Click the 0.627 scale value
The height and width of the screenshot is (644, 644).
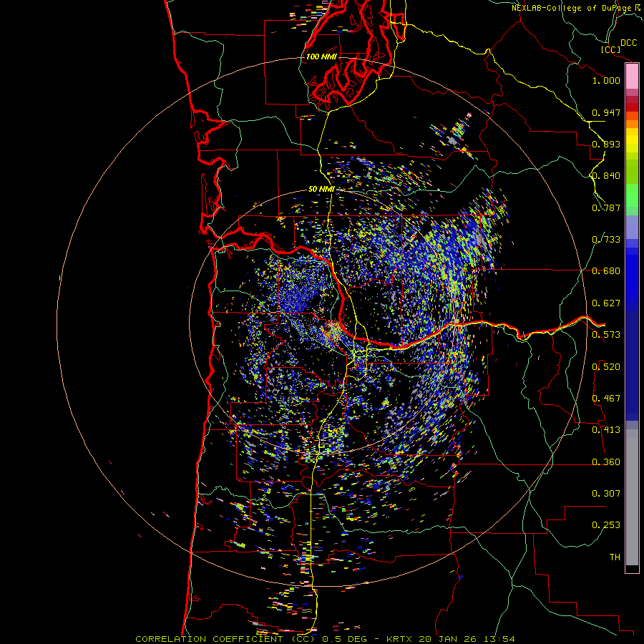coord(606,303)
